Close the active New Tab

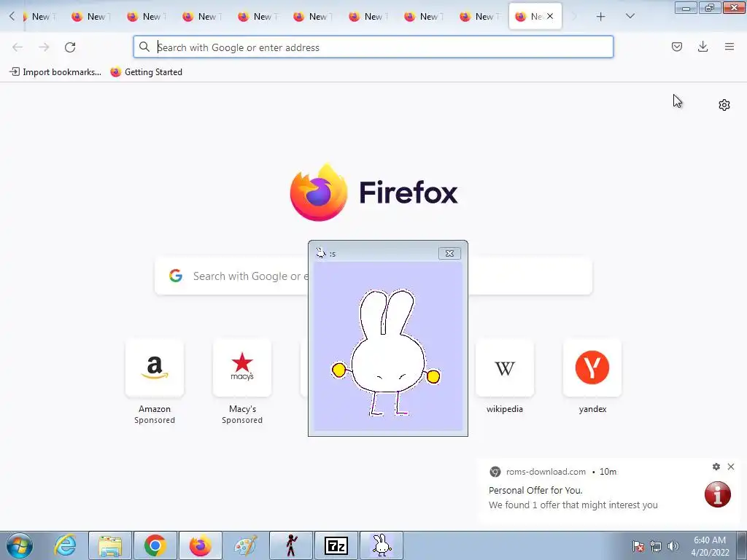click(x=550, y=16)
